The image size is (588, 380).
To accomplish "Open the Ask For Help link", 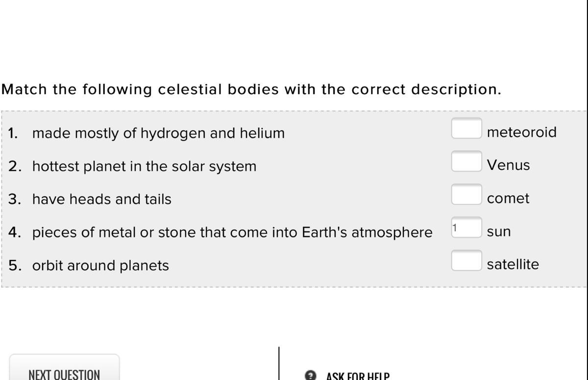I will 357,376.
